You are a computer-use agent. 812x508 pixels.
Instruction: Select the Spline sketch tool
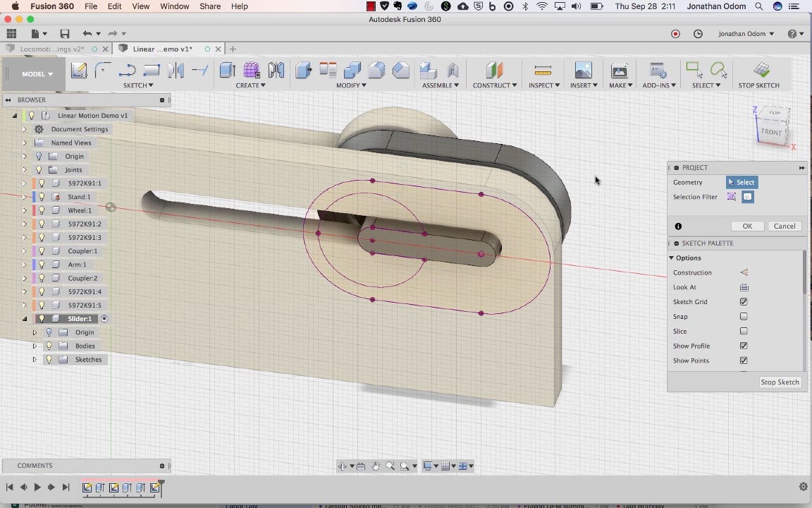tap(127, 71)
